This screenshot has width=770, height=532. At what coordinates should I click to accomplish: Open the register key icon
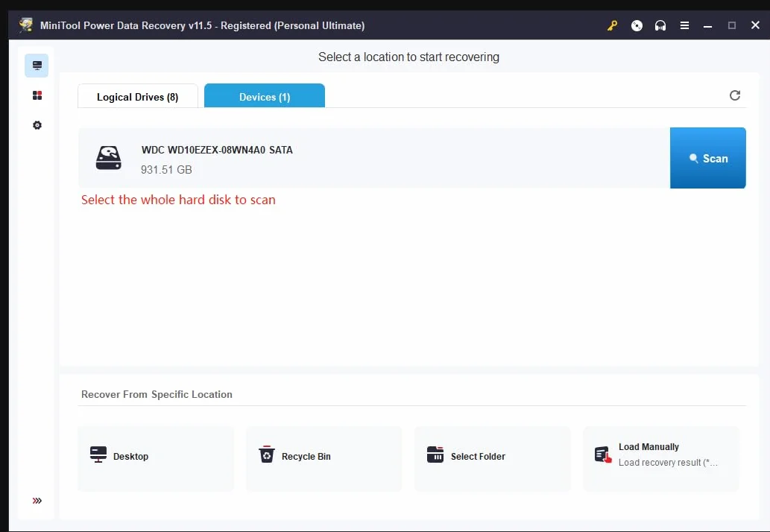[612, 25]
